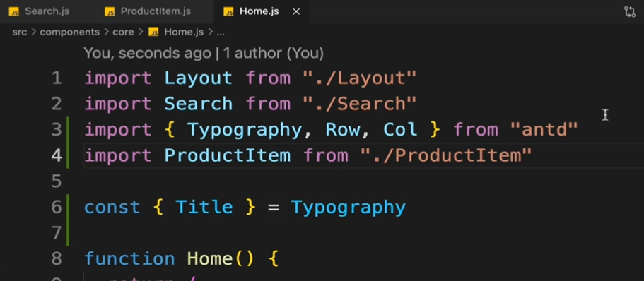The width and height of the screenshot is (644, 281).
Task: Click 'Title' on line 6
Action: tap(204, 207)
